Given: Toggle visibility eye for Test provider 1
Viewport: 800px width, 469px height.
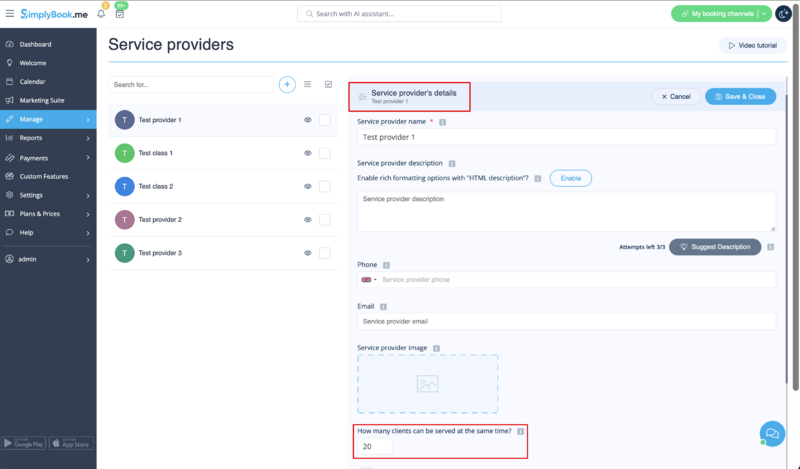Looking at the screenshot, I should click(x=308, y=120).
